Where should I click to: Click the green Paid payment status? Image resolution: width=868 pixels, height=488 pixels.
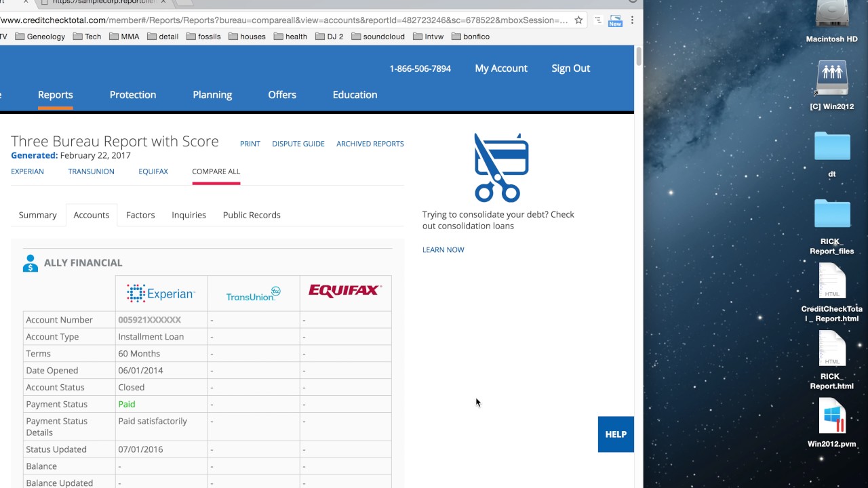[x=127, y=405]
